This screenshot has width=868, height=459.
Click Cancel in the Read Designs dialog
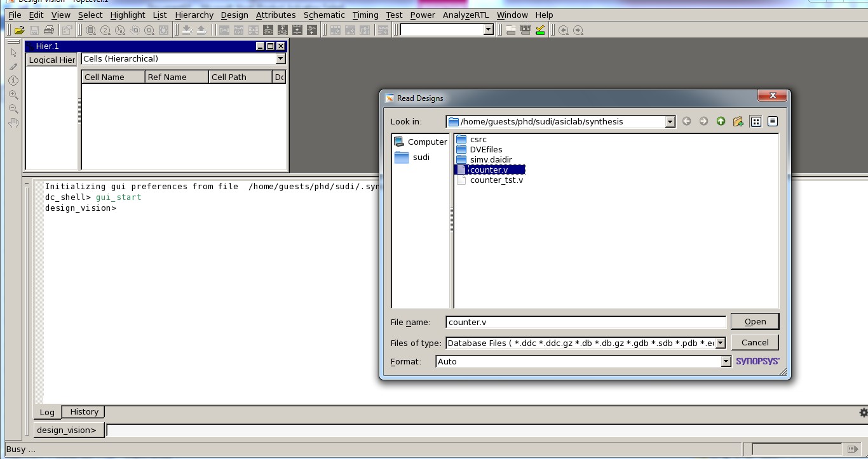(755, 342)
